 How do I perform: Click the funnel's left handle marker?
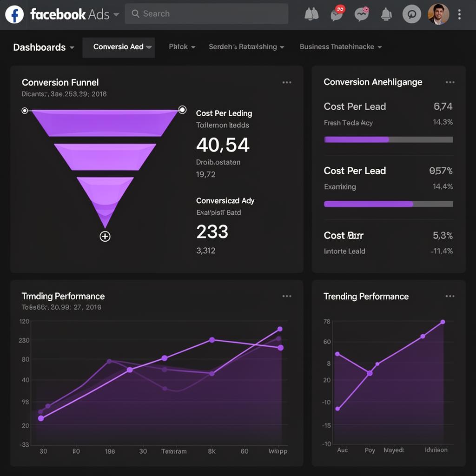(25, 111)
